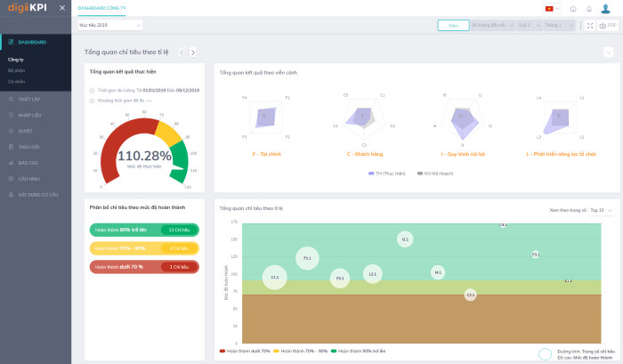Toggle 'Hoàn thành dưới 70%' chart legend
Image resolution: width=623 pixels, height=364 pixels.
click(x=245, y=352)
